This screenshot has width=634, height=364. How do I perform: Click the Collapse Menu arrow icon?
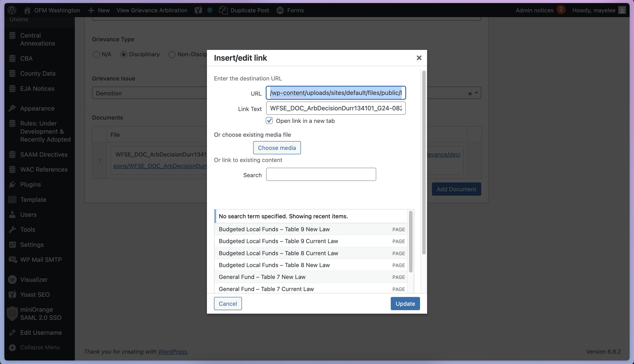12,348
